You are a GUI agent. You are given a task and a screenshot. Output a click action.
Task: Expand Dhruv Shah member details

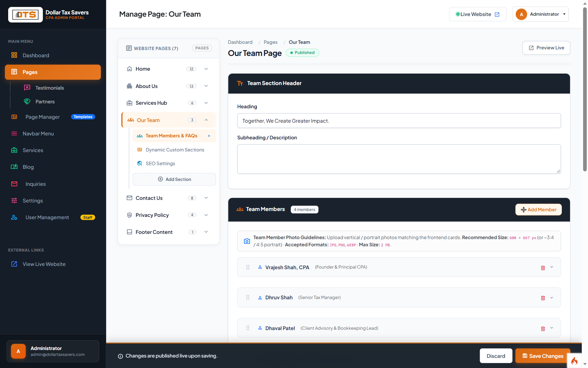pos(552,298)
